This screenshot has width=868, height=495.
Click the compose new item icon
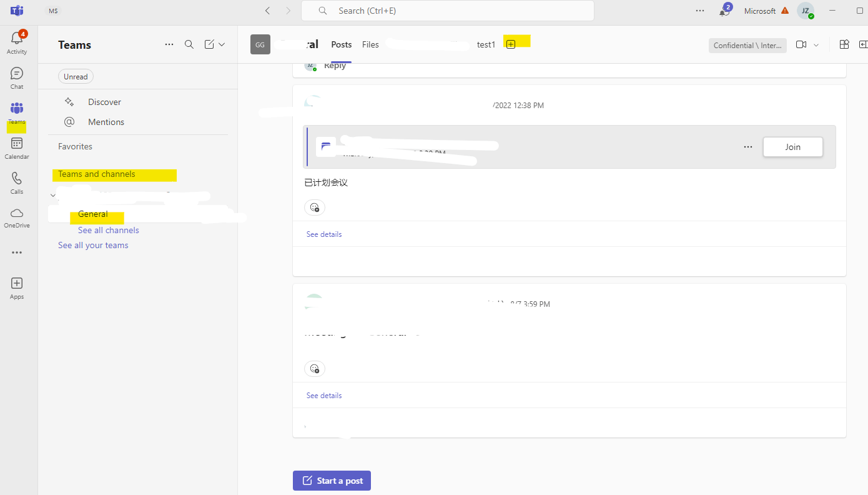coord(209,44)
